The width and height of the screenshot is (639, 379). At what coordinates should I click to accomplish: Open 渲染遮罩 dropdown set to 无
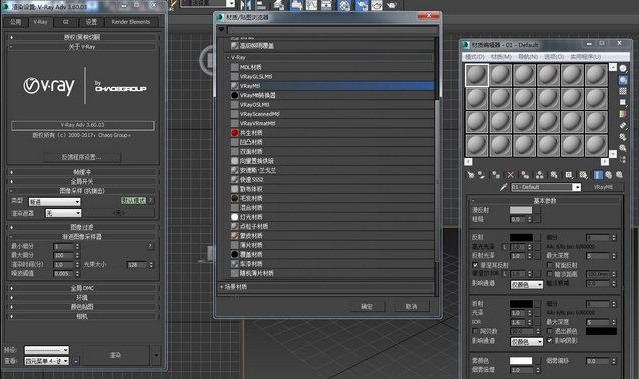[63, 213]
